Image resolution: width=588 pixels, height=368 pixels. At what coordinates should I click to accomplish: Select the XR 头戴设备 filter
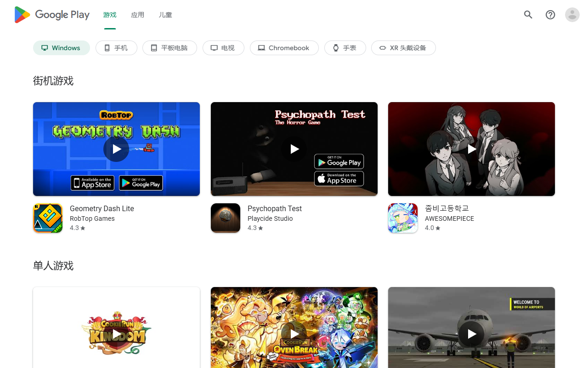click(x=403, y=48)
